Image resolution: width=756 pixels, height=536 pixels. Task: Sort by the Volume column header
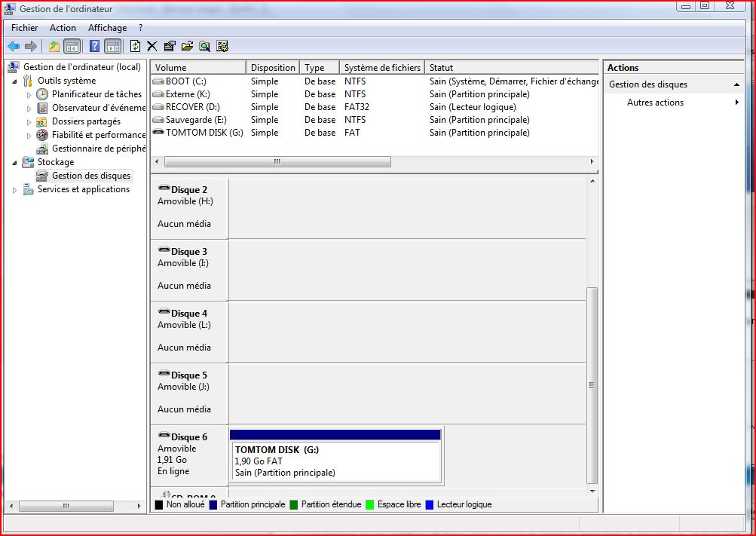(x=198, y=68)
